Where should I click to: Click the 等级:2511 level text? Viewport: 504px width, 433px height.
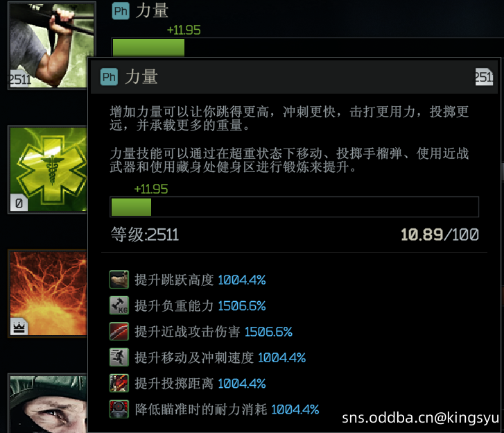145,234
